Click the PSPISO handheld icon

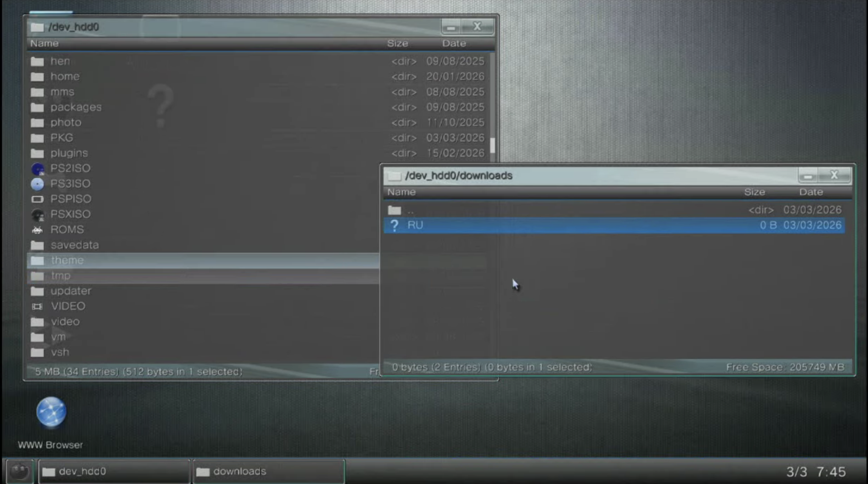pos(37,199)
